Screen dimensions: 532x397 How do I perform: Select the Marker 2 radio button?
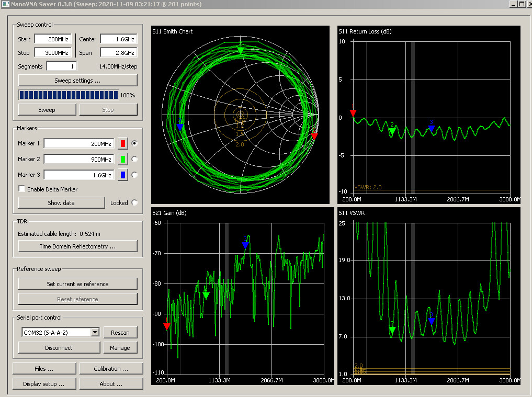(x=134, y=159)
